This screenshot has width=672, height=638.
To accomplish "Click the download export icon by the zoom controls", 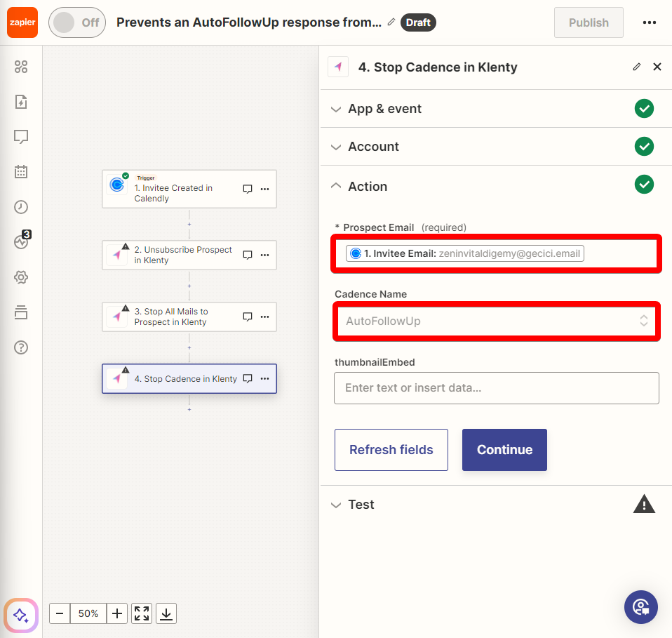I will pos(166,613).
